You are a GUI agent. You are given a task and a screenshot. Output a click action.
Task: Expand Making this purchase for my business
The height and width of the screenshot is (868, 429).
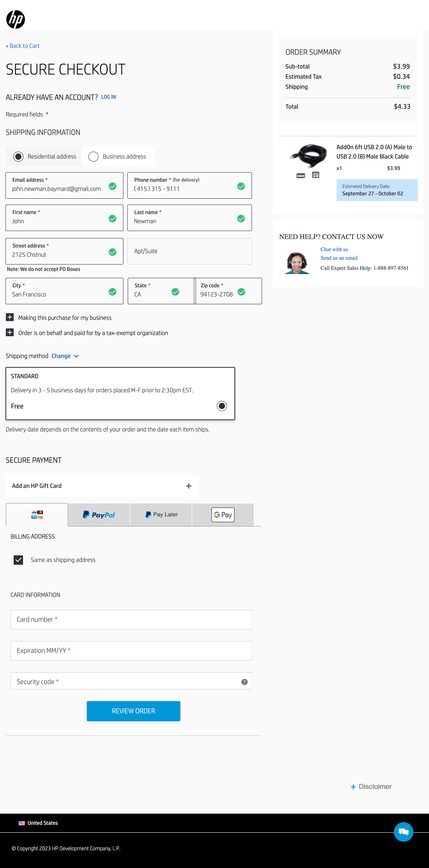click(10, 317)
